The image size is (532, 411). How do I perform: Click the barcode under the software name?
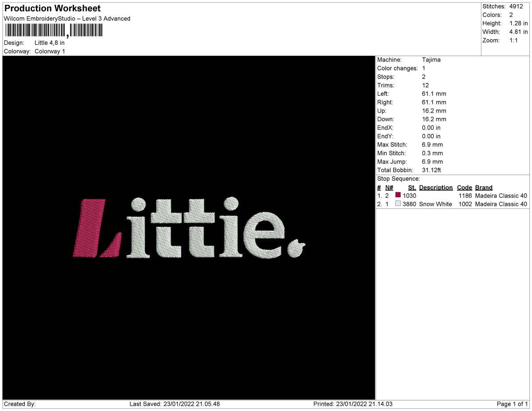click(54, 30)
